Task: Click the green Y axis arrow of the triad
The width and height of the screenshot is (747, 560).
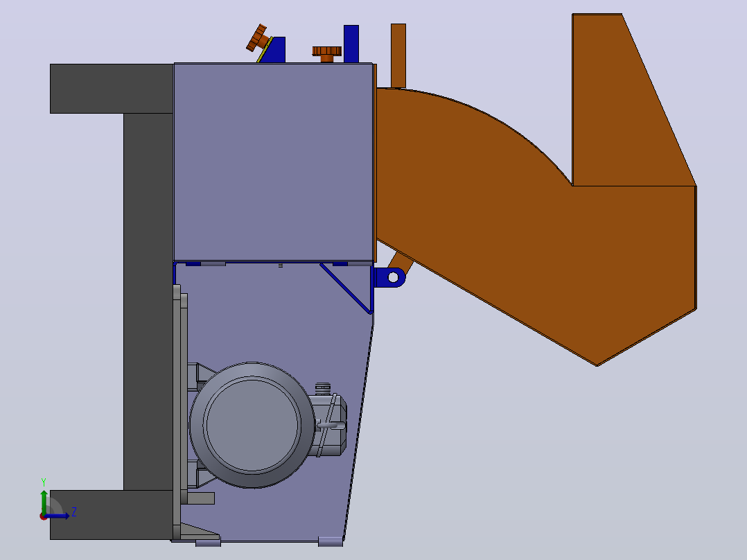Action: [x=44, y=500]
